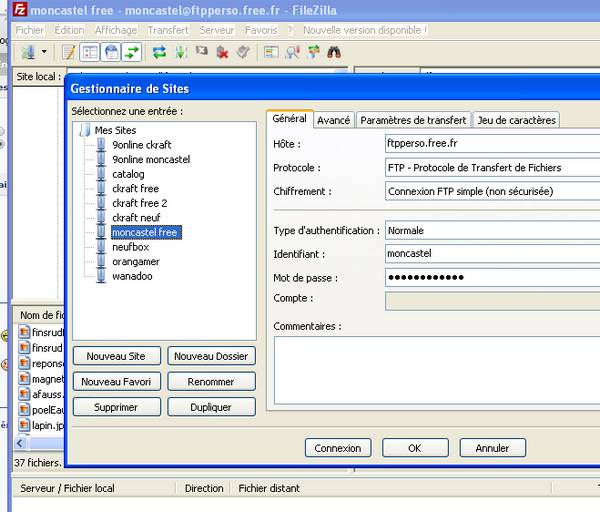Confirm with the OK button

tap(415, 448)
